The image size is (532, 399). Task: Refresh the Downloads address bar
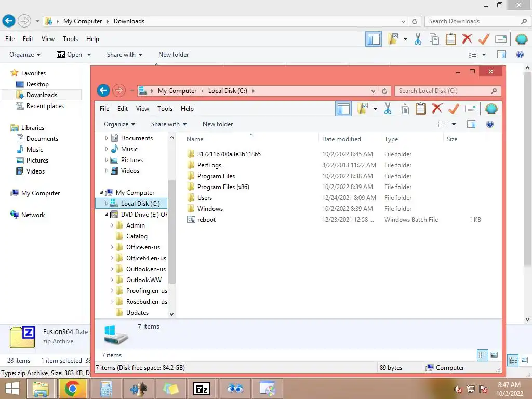click(x=415, y=21)
